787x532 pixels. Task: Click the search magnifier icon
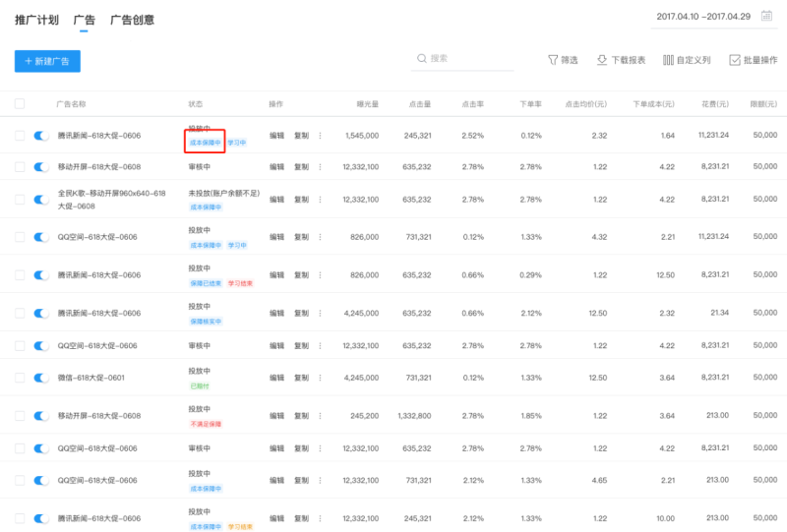pyautogui.click(x=422, y=58)
